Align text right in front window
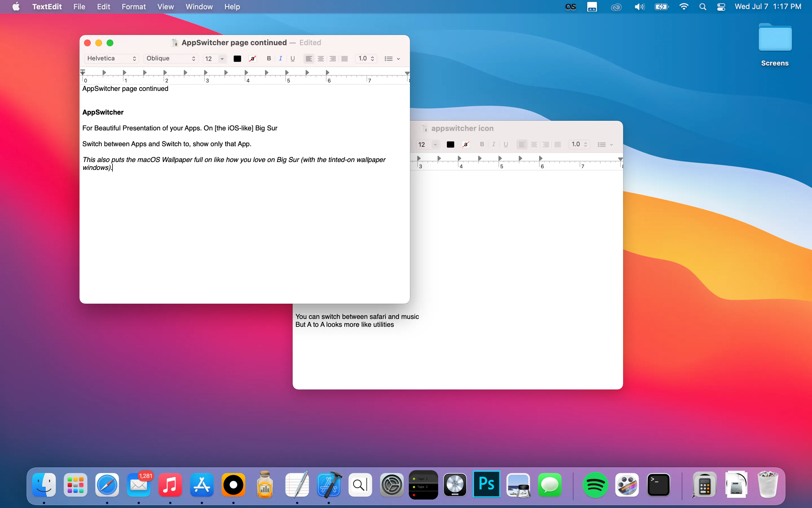The image size is (812, 508). tap(332, 59)
